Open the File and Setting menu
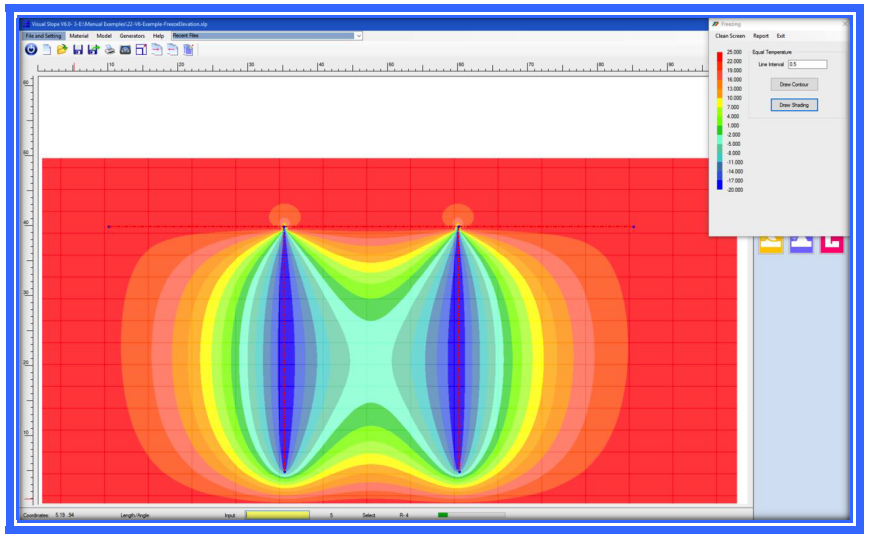The height and width of the screenshot is (538, 869). (x=44, y=36)
